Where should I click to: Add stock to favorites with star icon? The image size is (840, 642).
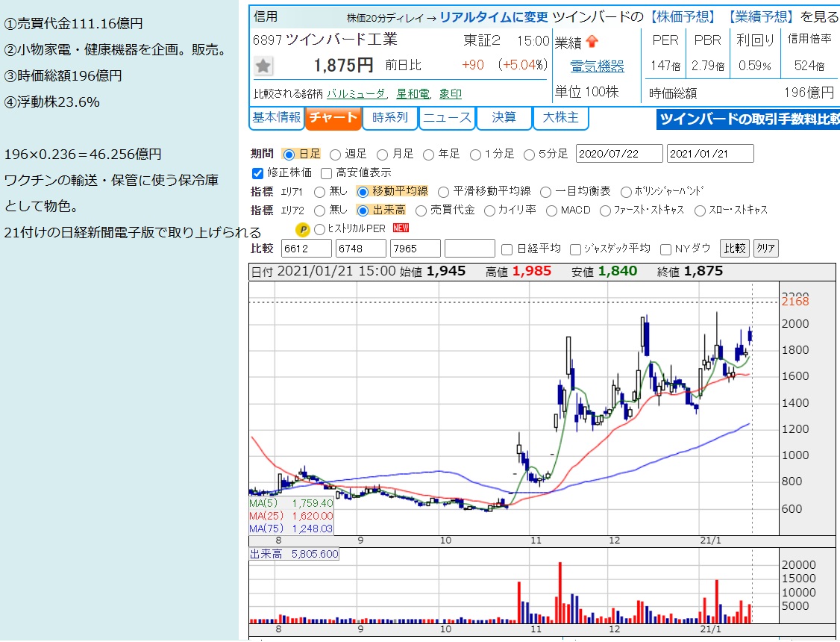(263, 66)
